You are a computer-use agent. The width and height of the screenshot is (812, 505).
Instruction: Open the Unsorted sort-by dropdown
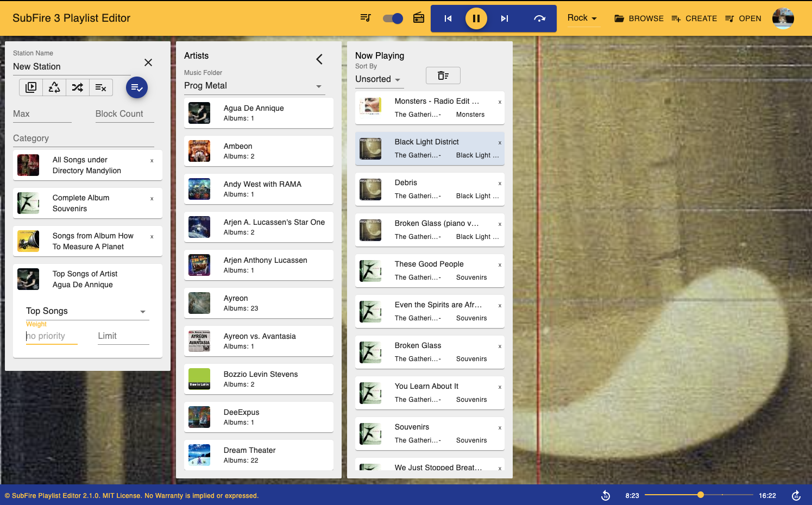click(x=379, y=79)
